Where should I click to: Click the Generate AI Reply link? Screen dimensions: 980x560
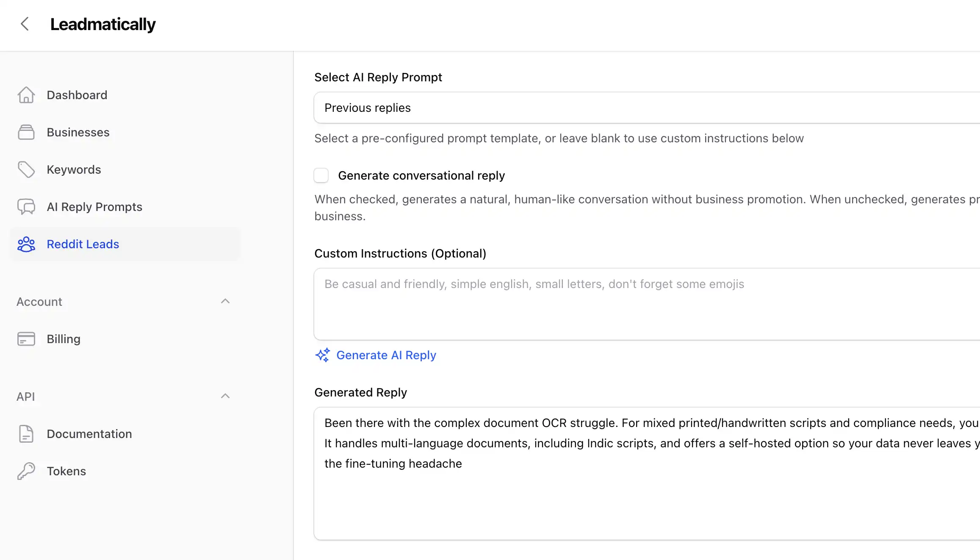386,355
